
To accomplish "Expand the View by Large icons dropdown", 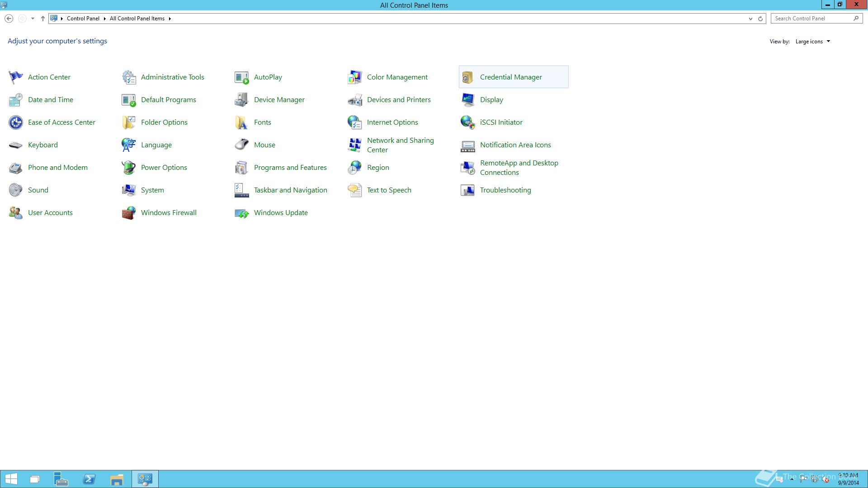I will click(x=813, y=42).
